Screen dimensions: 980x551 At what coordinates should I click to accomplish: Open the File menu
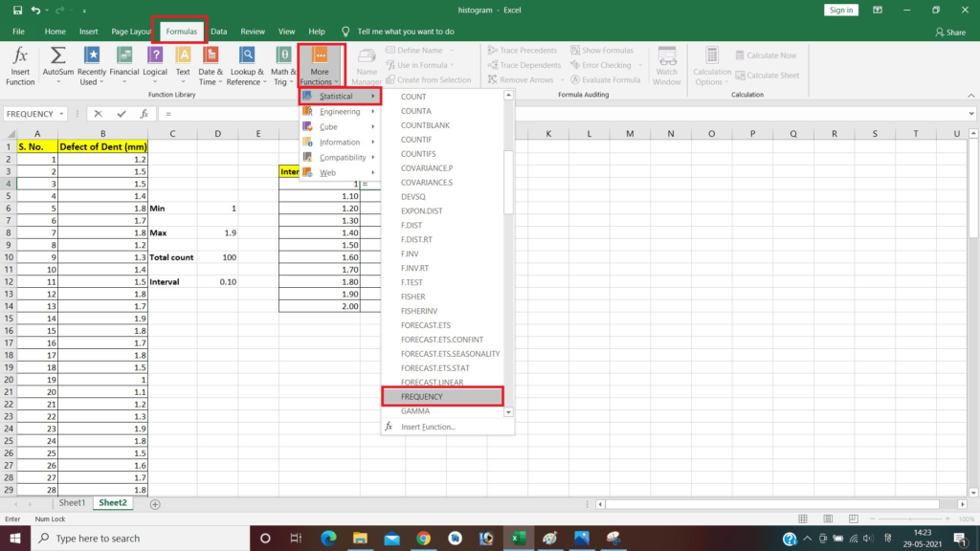19,32
